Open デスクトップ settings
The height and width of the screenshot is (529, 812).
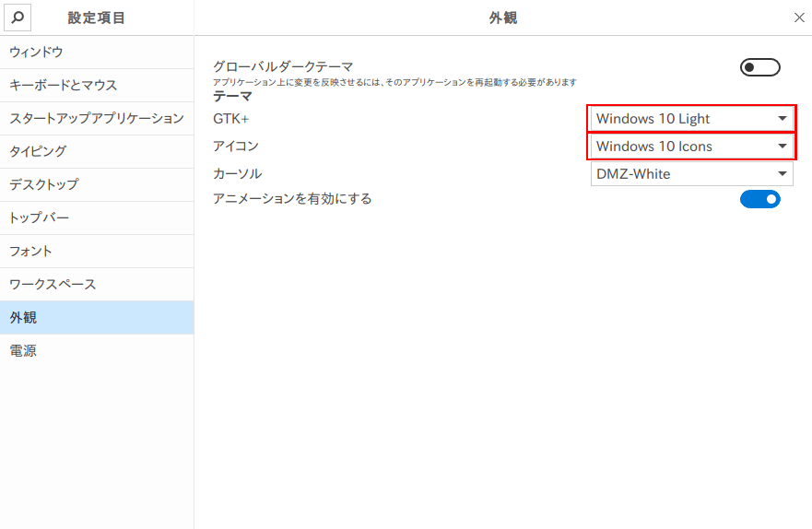97,185
